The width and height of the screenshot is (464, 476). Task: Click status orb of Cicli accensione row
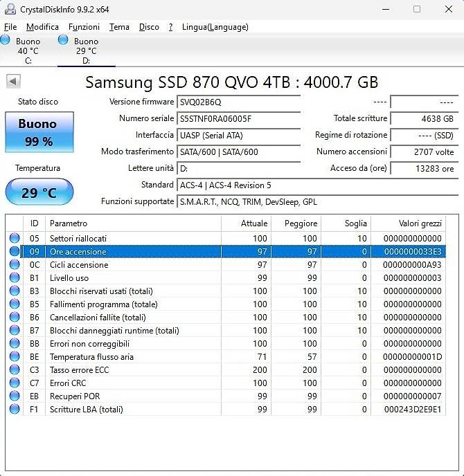point(15,264)
